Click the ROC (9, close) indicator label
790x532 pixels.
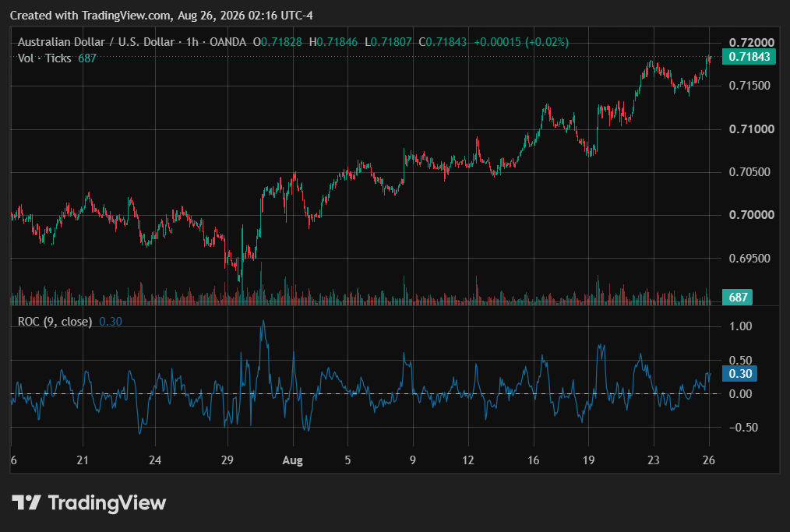pos(55,322)
